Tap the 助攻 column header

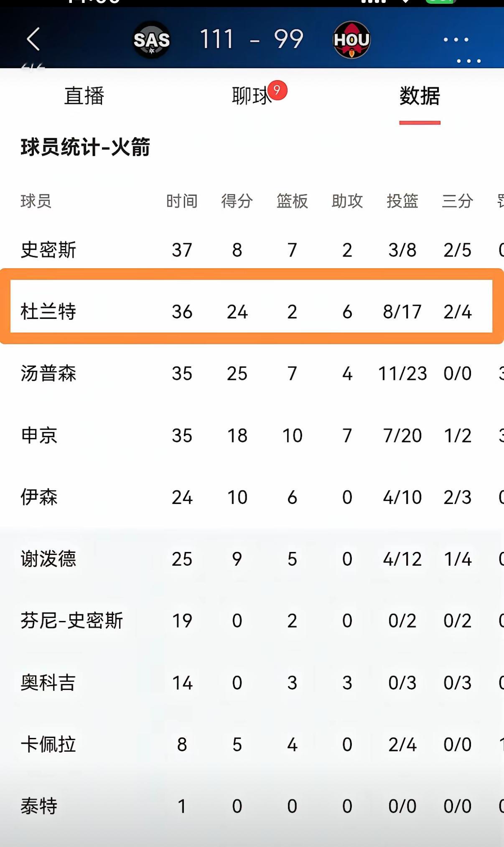click(x=347, y=201)
